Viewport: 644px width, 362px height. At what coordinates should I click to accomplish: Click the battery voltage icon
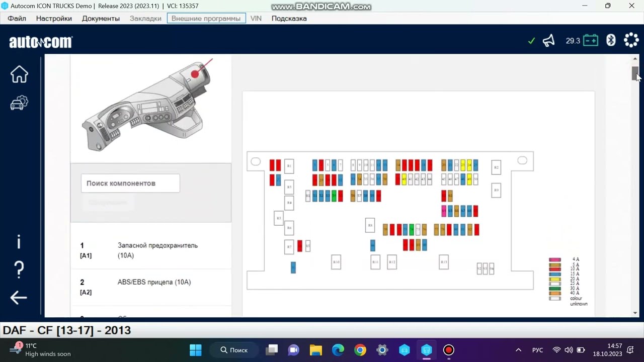pyautogui.click(x=591, y=40)
